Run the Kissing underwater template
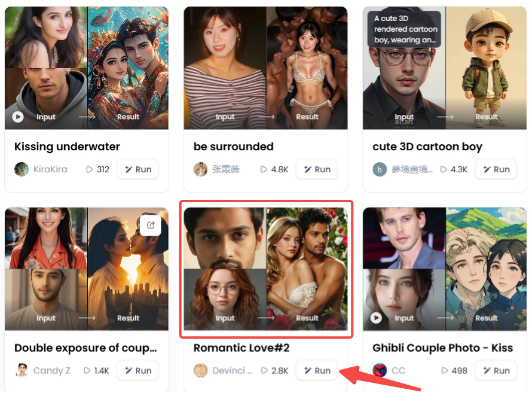This screenshot has height=402, width=532. point(137,169)
